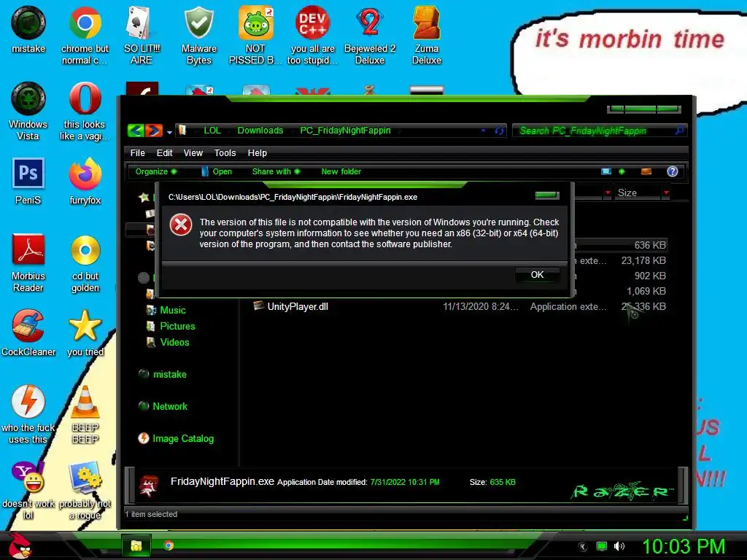This screenshot has width=747, height=560.
Task: Open recent pages dropdown next to forward arrow
Action: tap(169, 132)
